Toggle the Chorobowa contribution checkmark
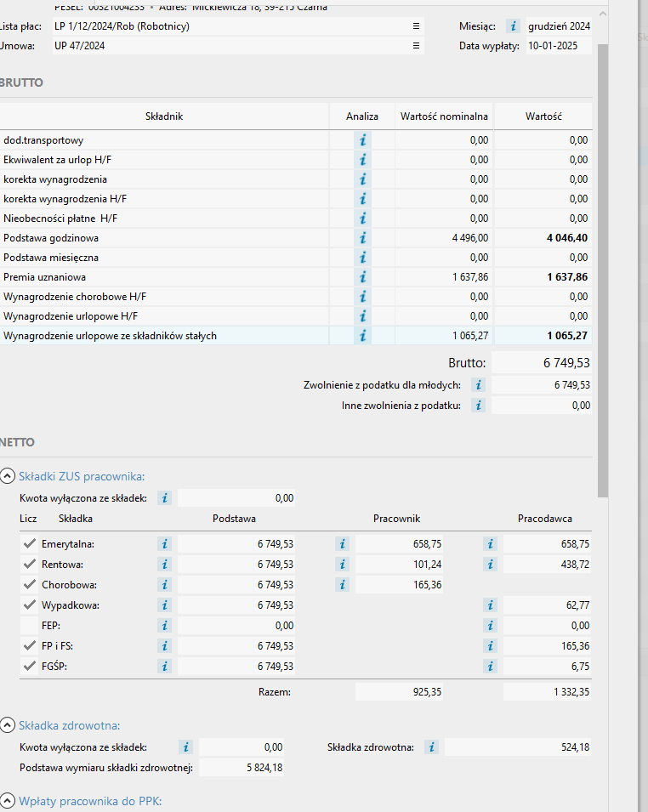This screenshot has width=648, height=812. pos(30,585)
